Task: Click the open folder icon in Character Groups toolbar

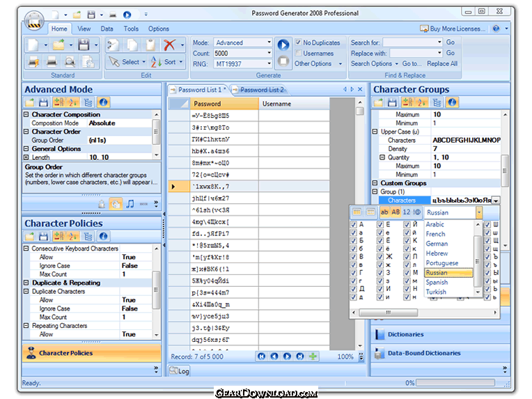Action: point(378,102)
